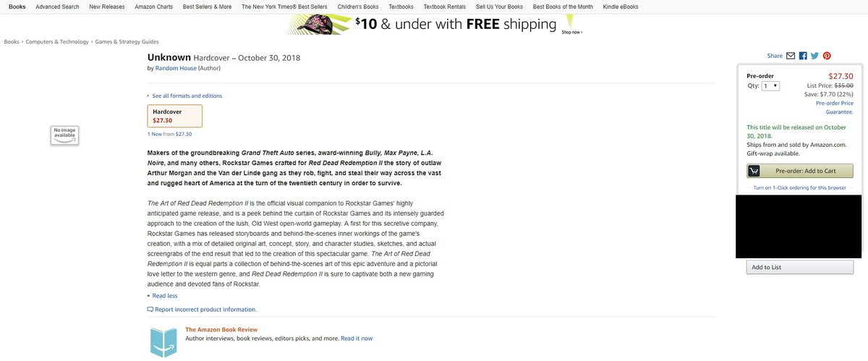This screenshot has height=361, width=868.
Task: Open the Advanced Search menu item
Action: coord(57,7)
